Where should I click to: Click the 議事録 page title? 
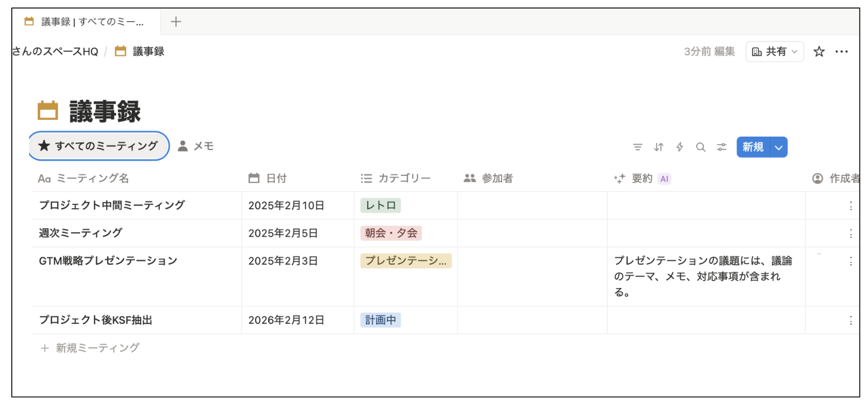[105, 112]
